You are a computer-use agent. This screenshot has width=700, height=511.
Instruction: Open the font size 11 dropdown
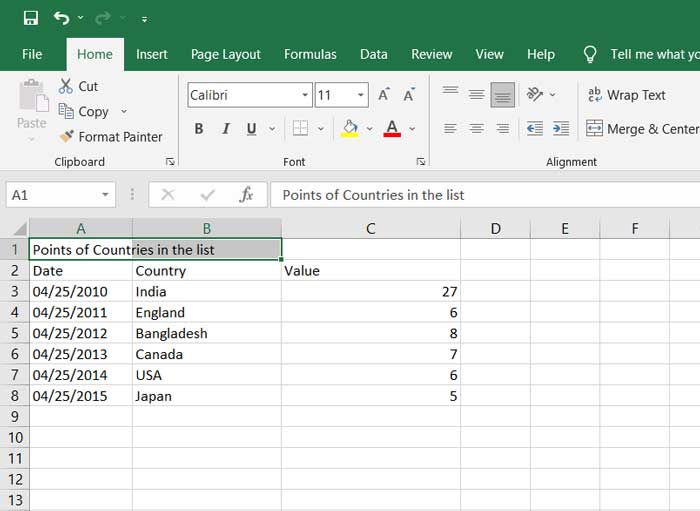(360, 95)
